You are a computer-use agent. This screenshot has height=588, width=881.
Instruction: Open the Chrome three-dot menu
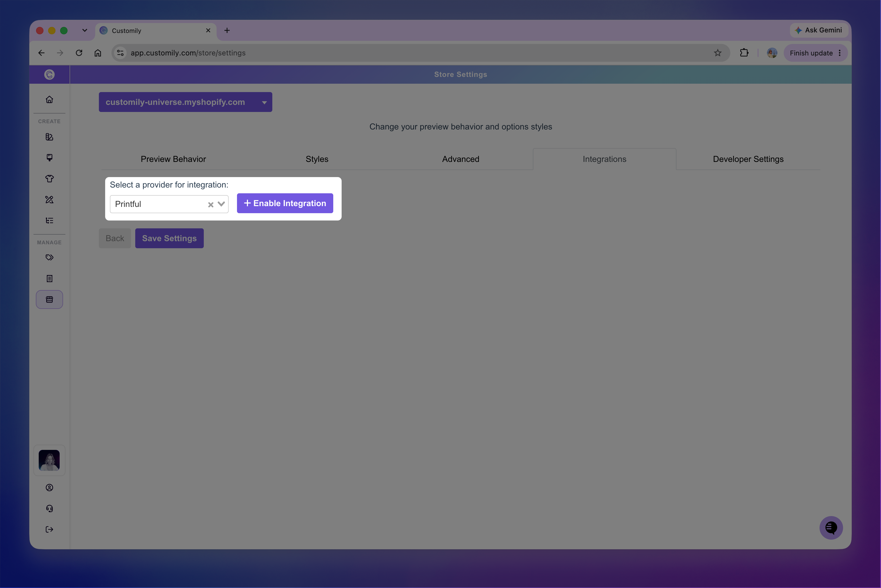[x=839, y=53]
